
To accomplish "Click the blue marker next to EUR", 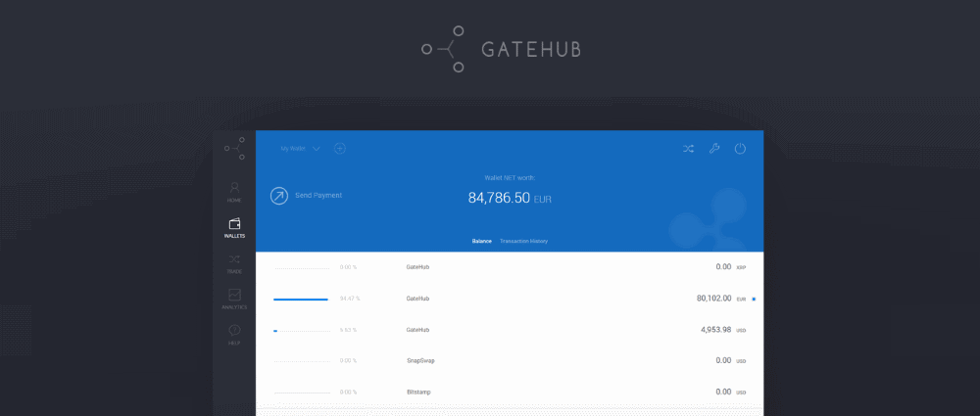I will [754, 300].
